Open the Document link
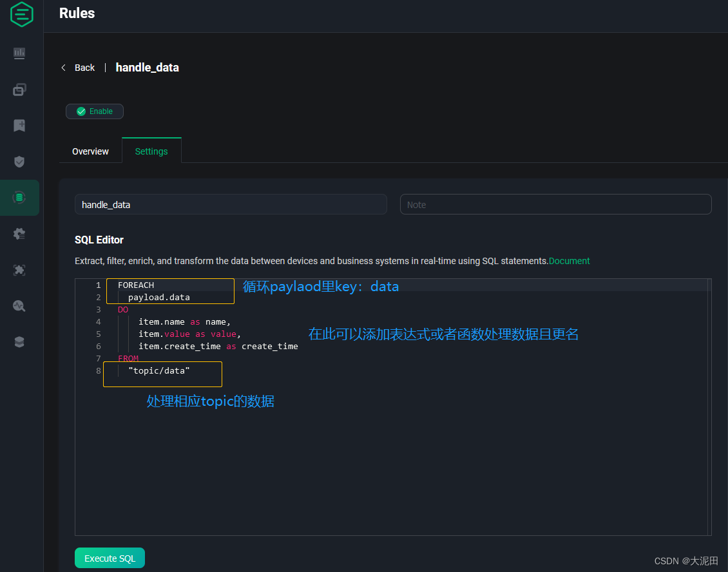The width and height of the screenshot is (728, 572). [570, 261]
